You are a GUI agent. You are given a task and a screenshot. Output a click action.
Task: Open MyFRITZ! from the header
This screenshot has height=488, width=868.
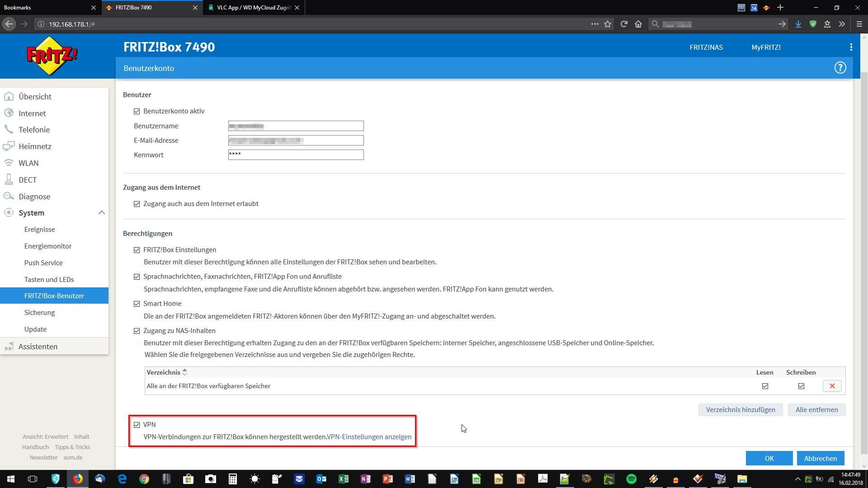tap(766, 47)
